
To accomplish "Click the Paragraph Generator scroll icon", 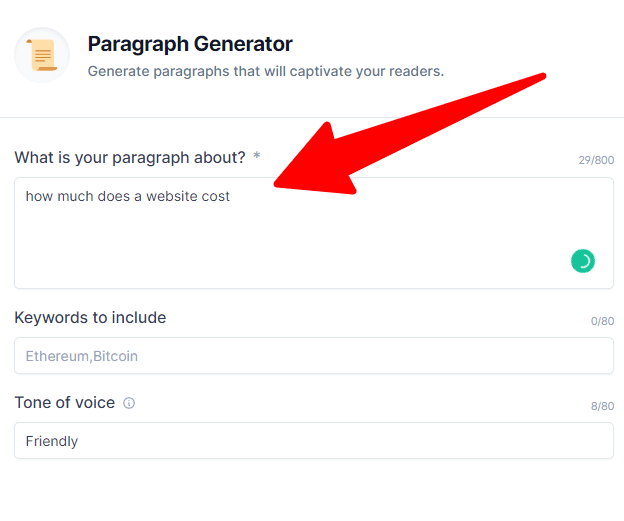I will click(x=42, y=55).
